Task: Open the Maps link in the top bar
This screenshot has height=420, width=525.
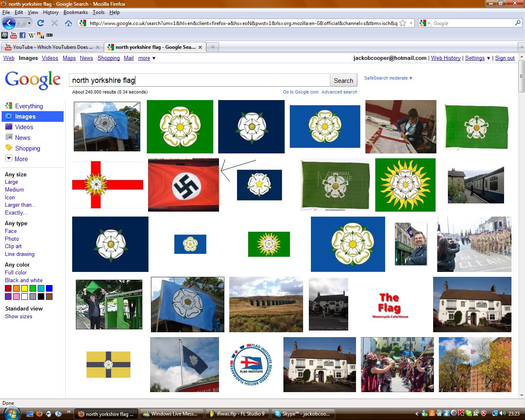Action: 69,58
